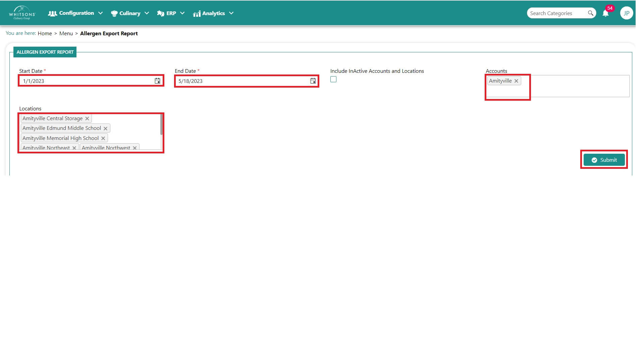
Task: Open the Start Date calendar picker
Action: click(x=157, y=81)
